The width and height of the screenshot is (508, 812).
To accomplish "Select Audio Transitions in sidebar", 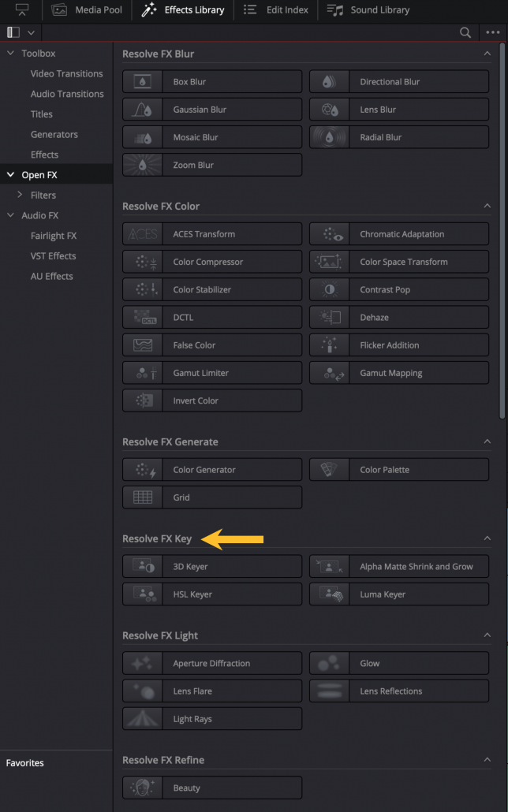I will coord(67,94).
